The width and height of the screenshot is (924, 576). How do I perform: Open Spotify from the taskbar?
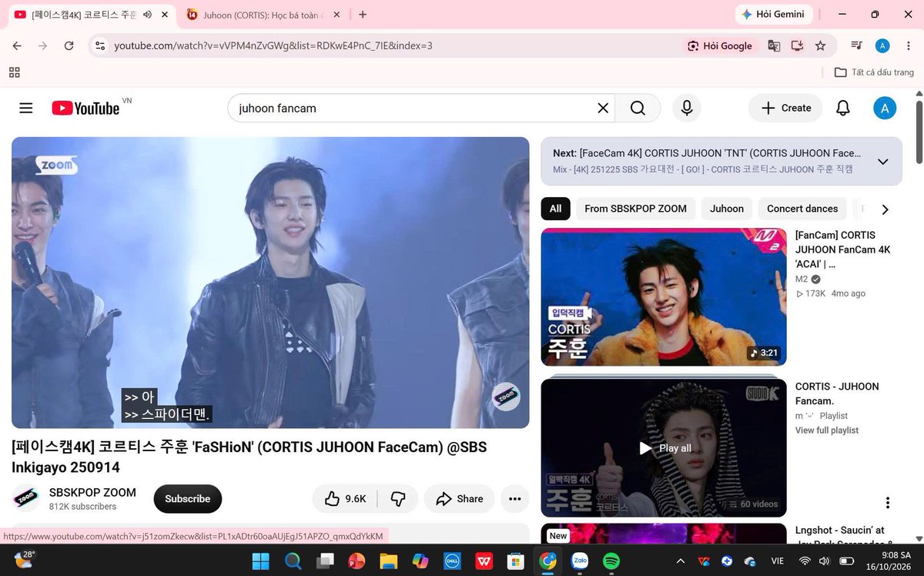pyautogui.click(x=611, y=561)
